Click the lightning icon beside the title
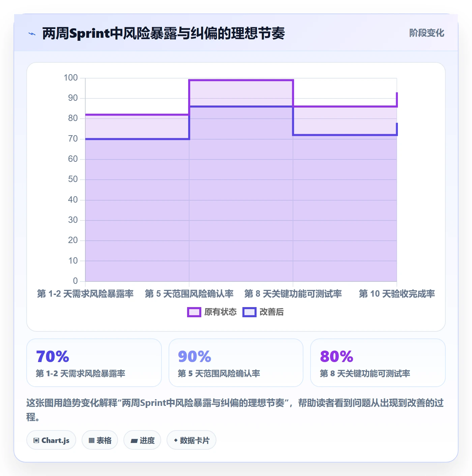472x476 pixels. (32, 34)
